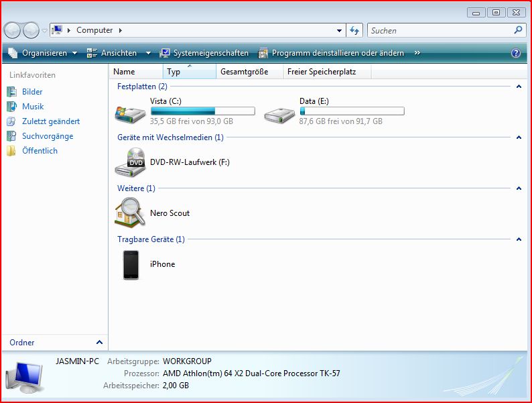532x403 pixels.
Task: Open the Data (E:) drive icon
Action: click(279, 112)
